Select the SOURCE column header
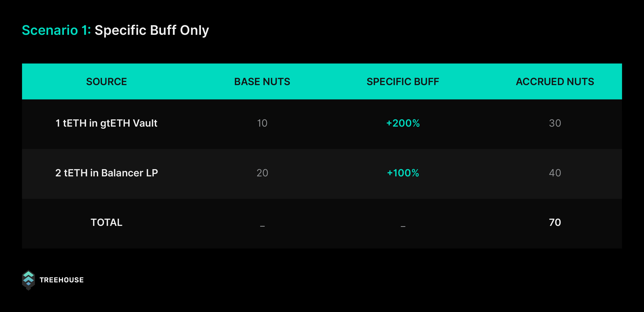This screenshot has height=312, width=644. (x=106, y=82)
